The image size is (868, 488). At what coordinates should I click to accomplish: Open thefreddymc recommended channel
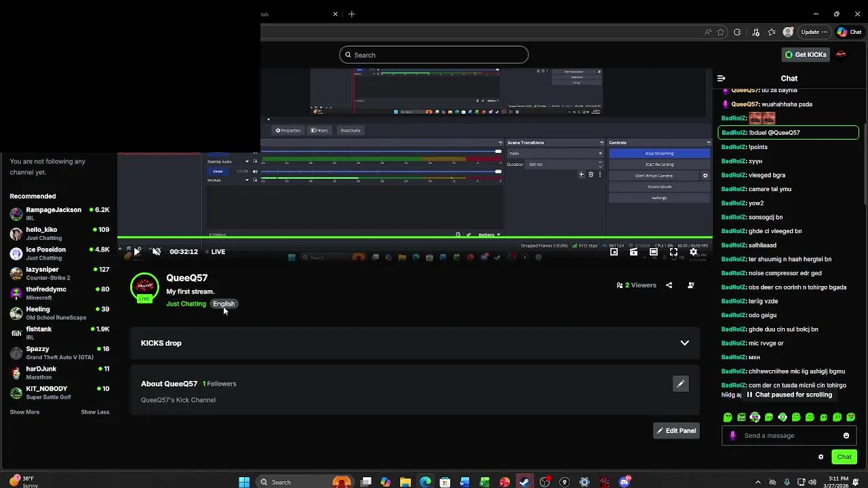pyautogui.click(x=60, y=293)
